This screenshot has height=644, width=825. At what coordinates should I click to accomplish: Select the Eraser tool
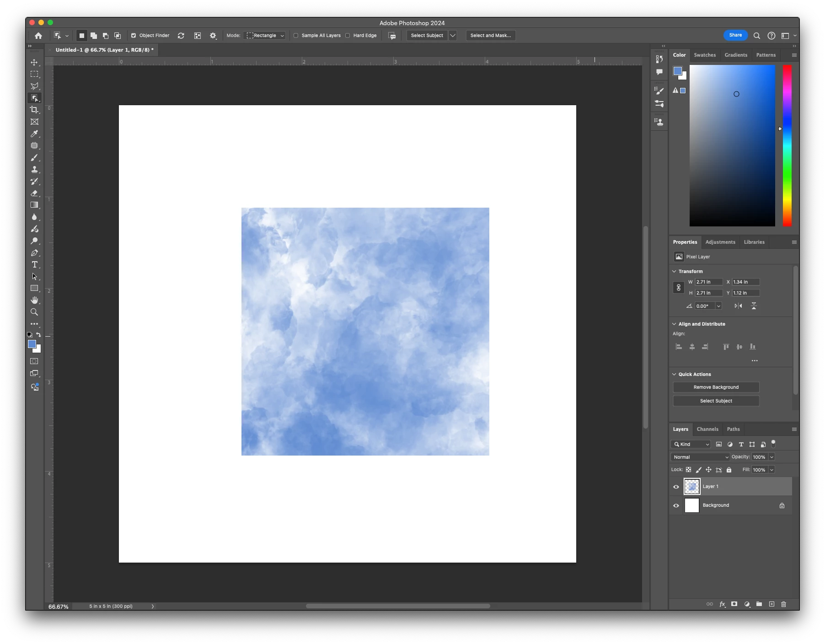(34, 193)
